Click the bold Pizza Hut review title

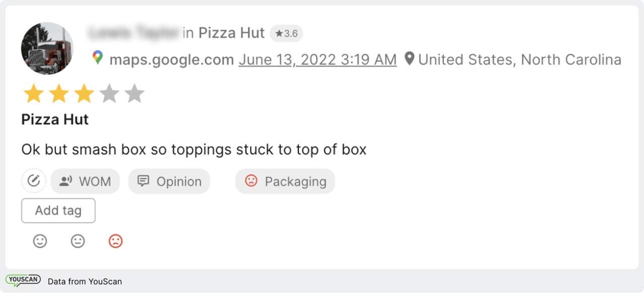click(x=55, y=120)
